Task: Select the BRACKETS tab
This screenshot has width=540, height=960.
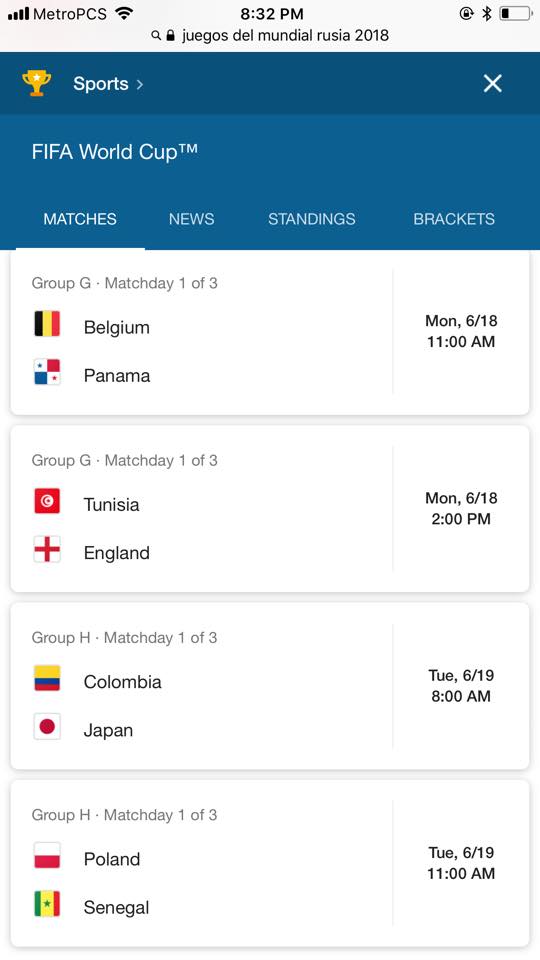Action: coord(454,219)
